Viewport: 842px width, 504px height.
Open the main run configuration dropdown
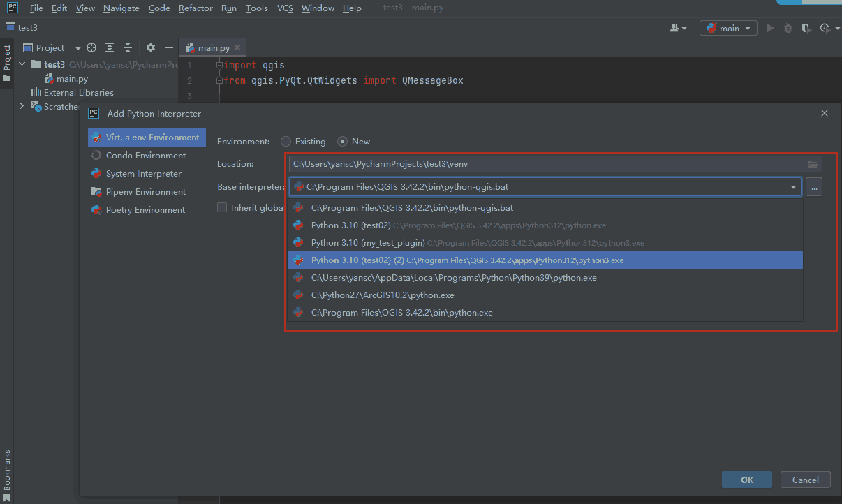[x=729, y=28]
